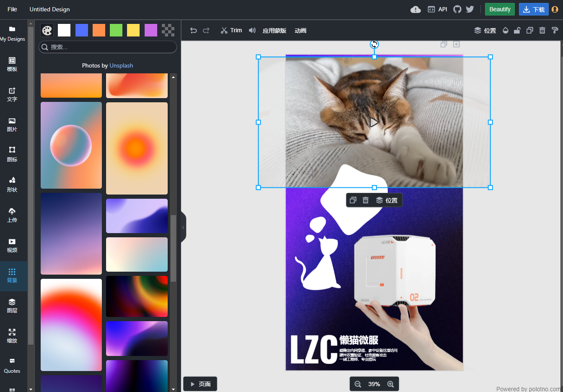
Task: Collapse the side panel with the handle
Action: coord(183,227)
